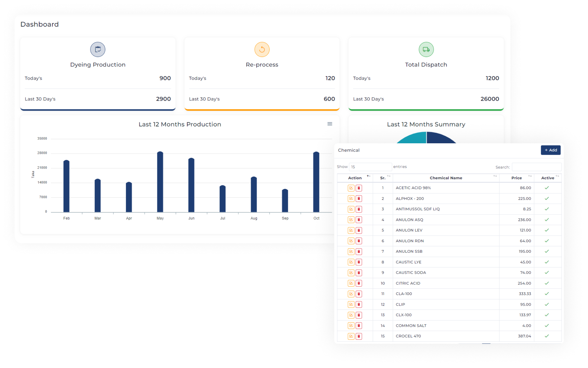Click the delete icon for ALPHOX - 200

[x=359, y=198]
